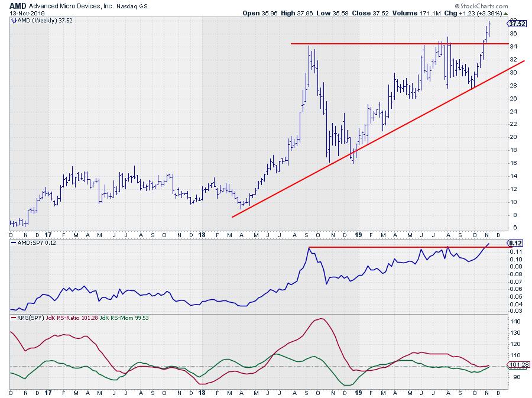Click the 37.52 current price tag on axis
Screen dimensions: 532x398
pyautogui.click(x=517, y=24)
